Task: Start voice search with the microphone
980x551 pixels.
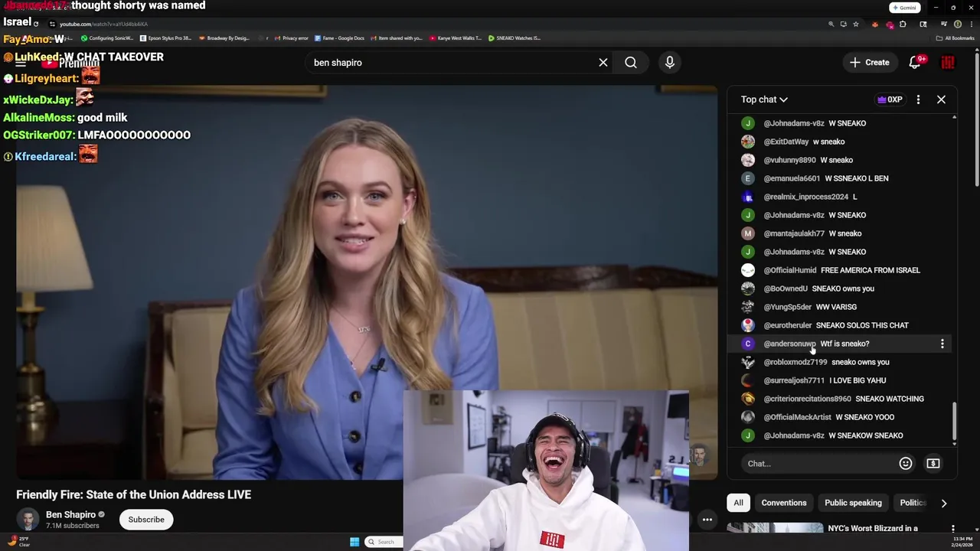Action: (670, 63)
